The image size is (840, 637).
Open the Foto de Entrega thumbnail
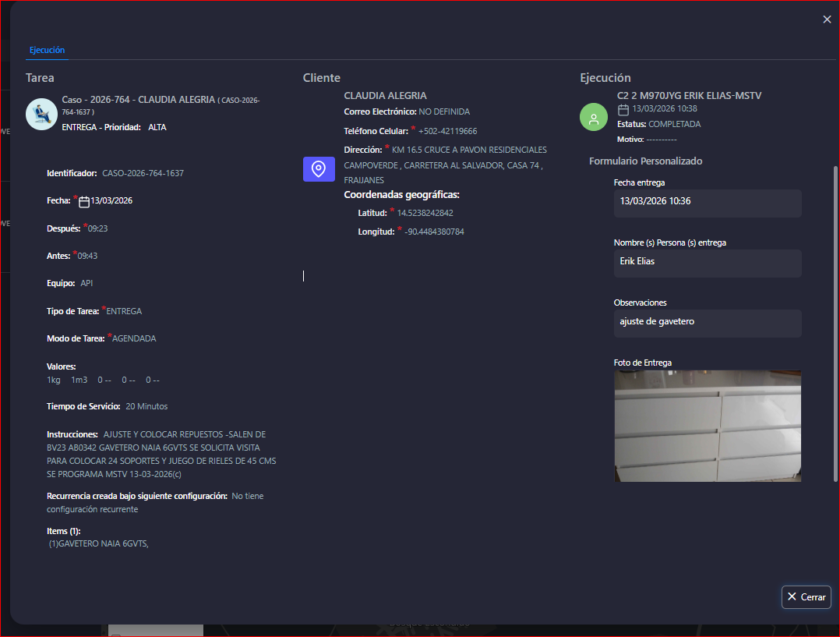707,426
